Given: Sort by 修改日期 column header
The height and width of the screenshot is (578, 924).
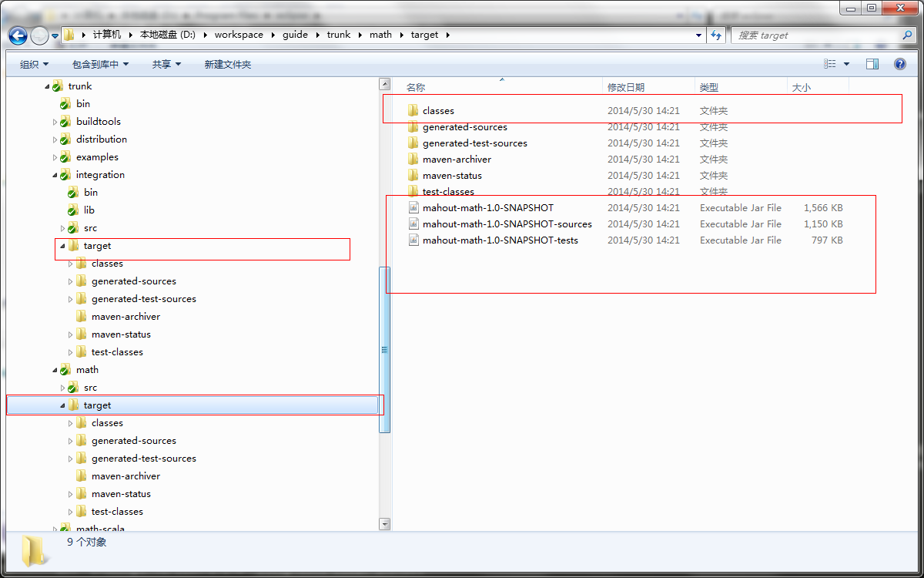Looking at the screenshot, I should pyautogui.click(x=625, y=88).
